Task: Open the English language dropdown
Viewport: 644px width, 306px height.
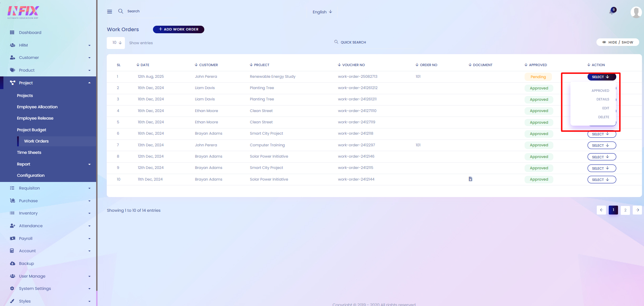Action: pyautogui.click(x=322, y=12)
